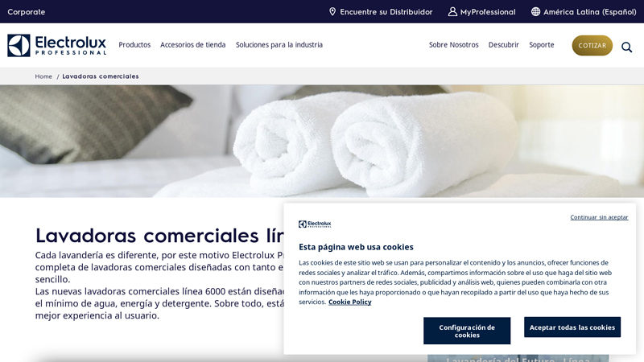The height and width of the screenshot is (362, 644).
Task: Click the rolled towels hero image
Action: [x=322, y=142]
